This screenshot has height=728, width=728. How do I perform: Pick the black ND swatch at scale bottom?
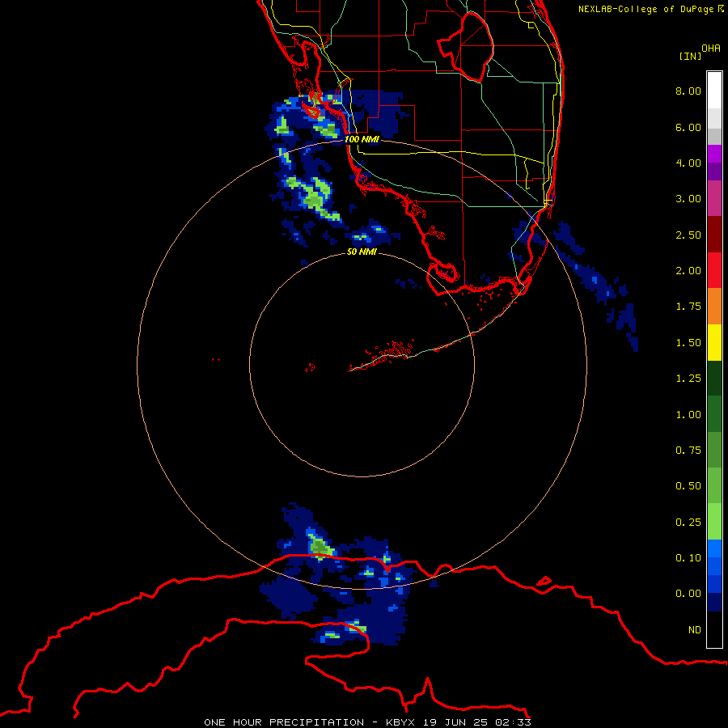(x=714, y=629)
